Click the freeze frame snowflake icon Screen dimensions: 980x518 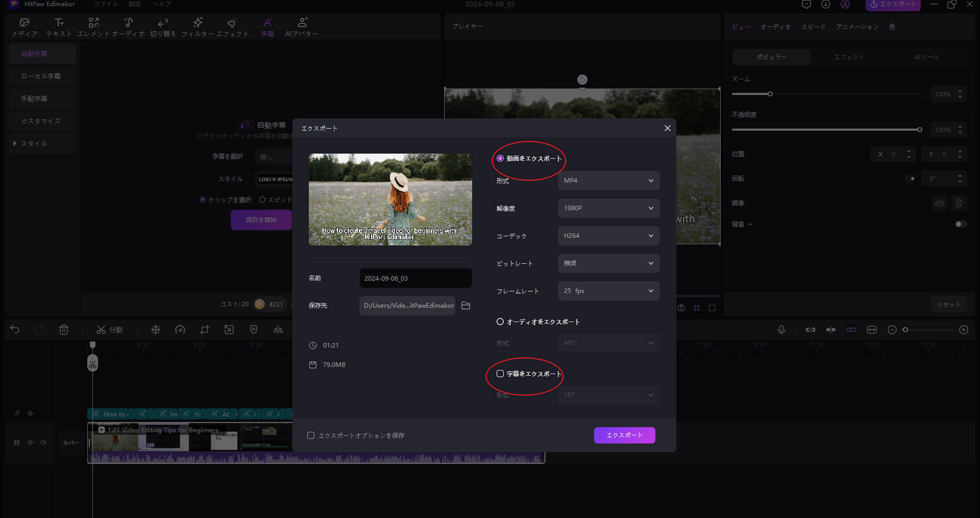(x=156, y=330)
